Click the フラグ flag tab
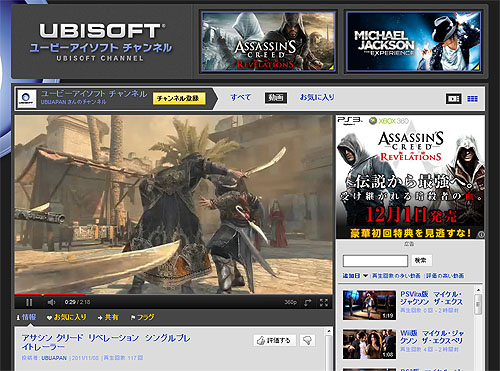 143,317
